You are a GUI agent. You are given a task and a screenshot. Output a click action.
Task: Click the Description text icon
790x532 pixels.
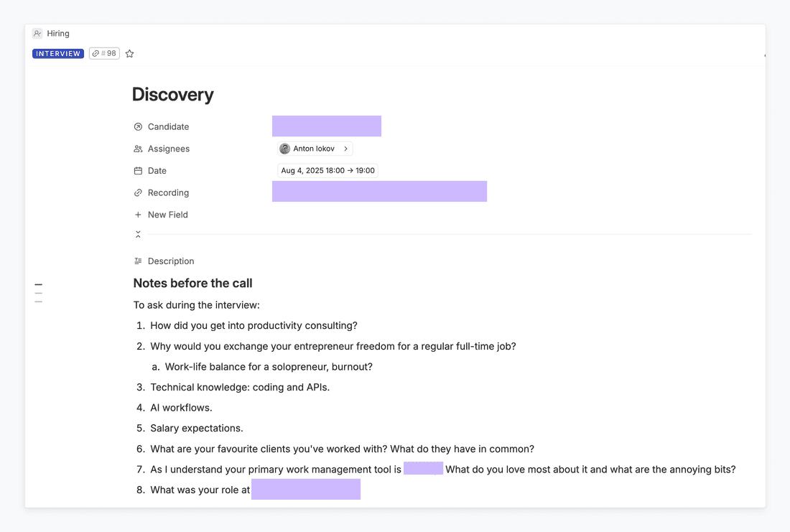click(138, 261)
